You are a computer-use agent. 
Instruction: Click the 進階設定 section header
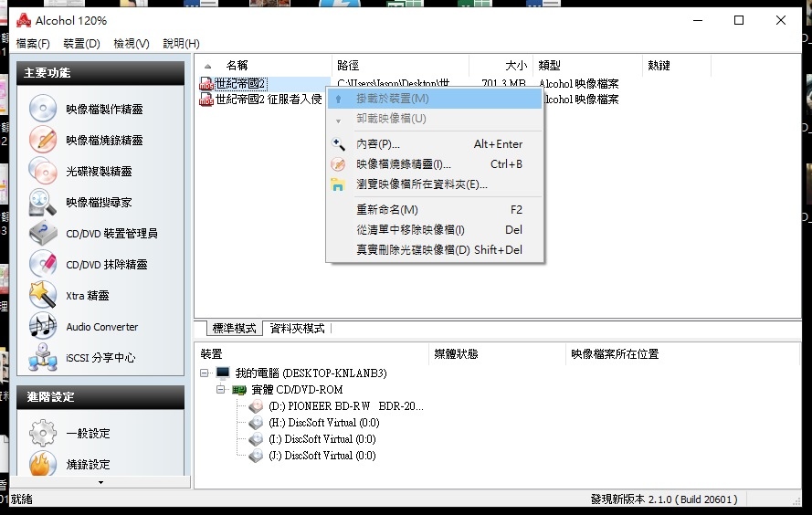100,397
